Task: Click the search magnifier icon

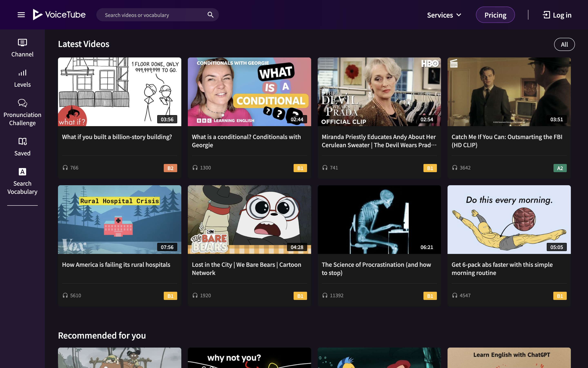Action: [x=210, y=15]
